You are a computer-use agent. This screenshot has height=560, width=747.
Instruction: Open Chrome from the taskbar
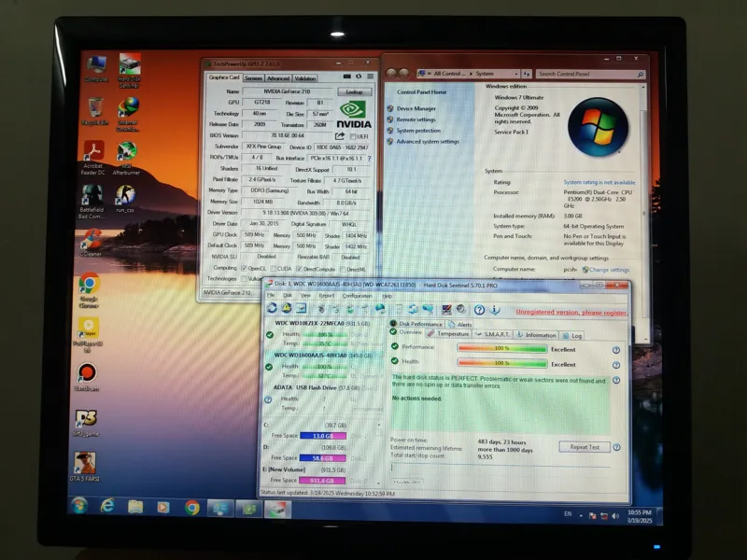click(x=192, y=508)
